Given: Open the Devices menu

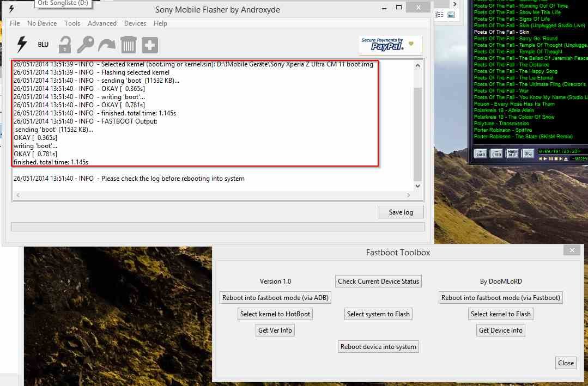Looking at the screenshot, I should pyautogui.click(x=135, y=23).
